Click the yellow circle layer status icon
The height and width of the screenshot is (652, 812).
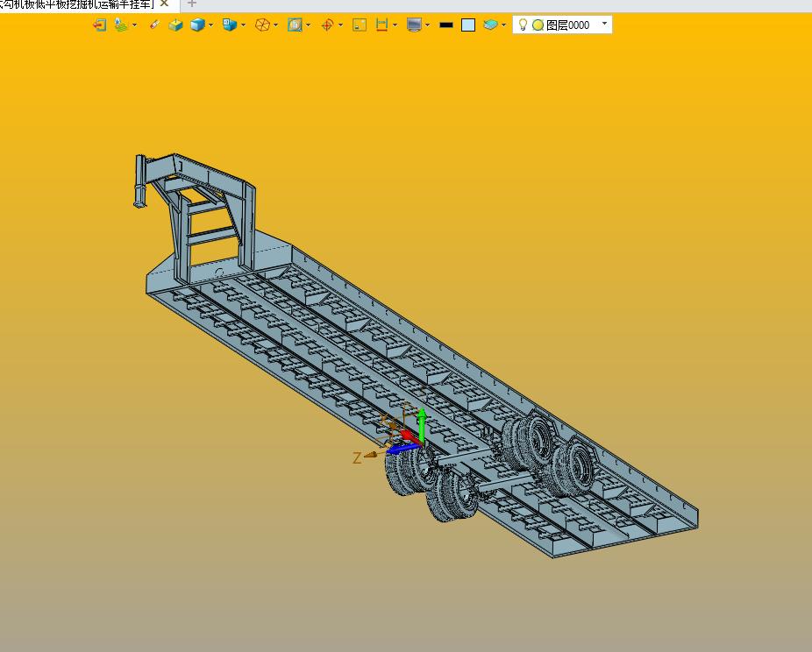point(538,25)
